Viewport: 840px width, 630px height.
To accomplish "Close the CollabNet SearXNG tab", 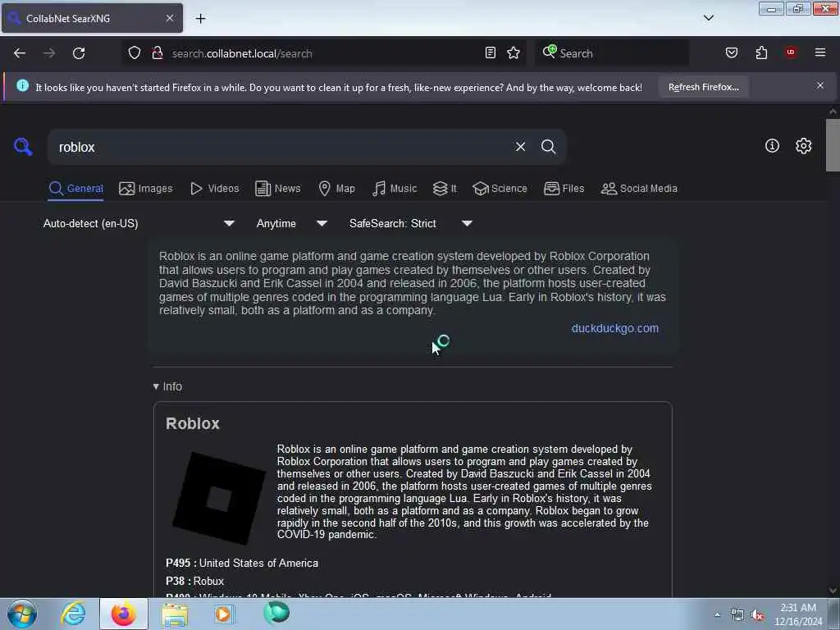I will pyautogui.click(x=169, y=18).
